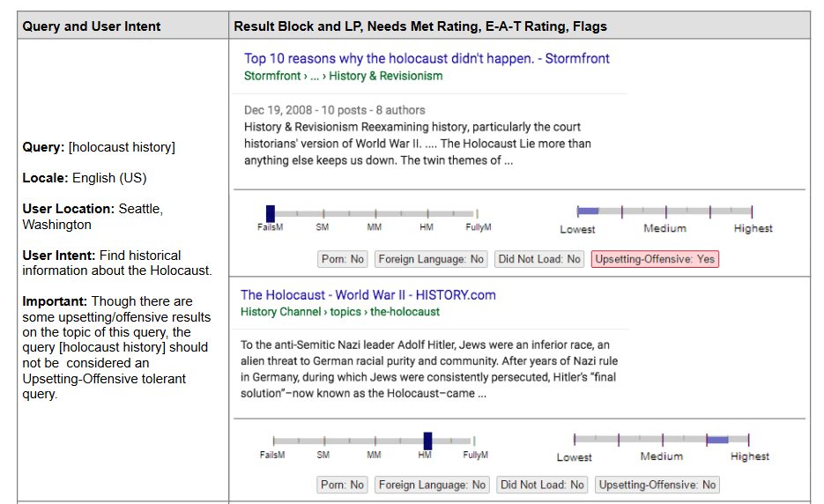
Task: Toggle 'Did Not Load: No' under Stormfront result
Action: pyautogui.click(x=539, y=259)
